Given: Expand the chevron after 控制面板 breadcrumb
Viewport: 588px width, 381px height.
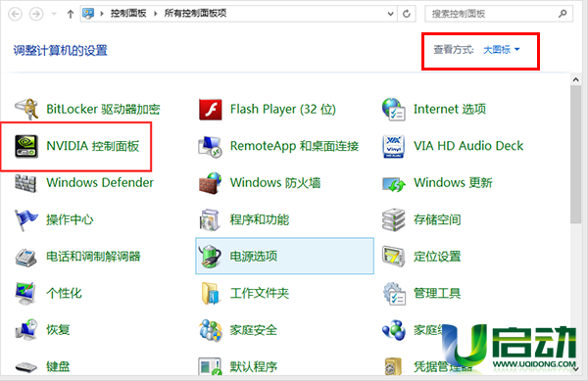Looking at the screenshot, I should tap(155, 14).
